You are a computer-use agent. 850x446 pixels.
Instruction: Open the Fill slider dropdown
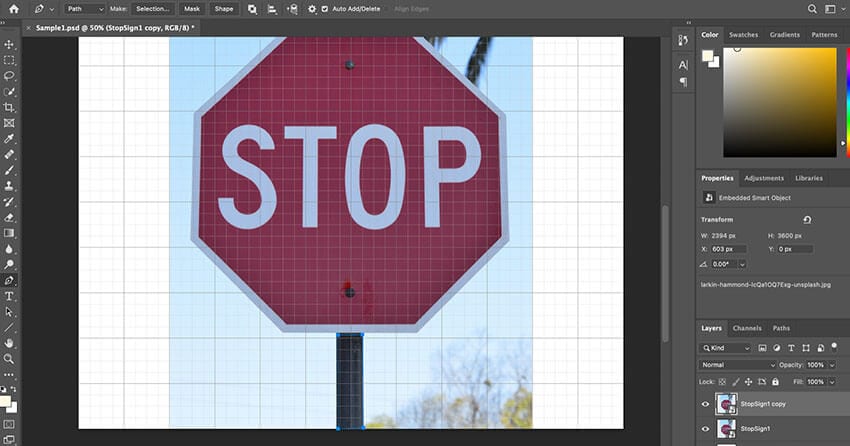(x=832, y=382)
